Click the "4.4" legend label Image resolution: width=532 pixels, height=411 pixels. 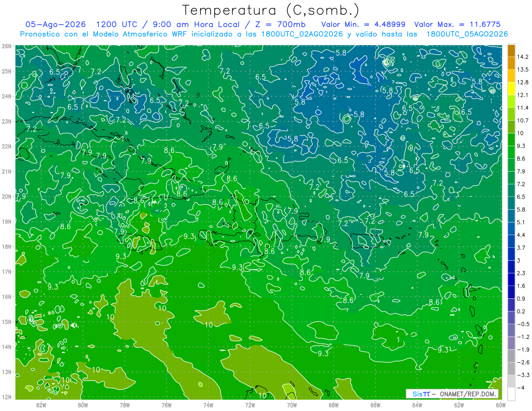(x=521, y=235)
